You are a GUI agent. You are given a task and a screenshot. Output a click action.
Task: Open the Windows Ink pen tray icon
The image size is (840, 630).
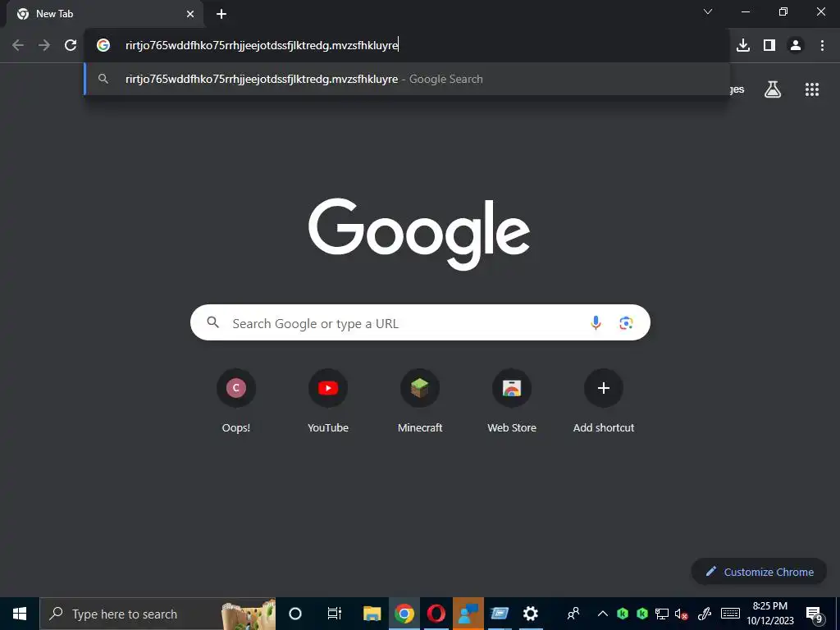pyautogui.click(x=705, y=614)
